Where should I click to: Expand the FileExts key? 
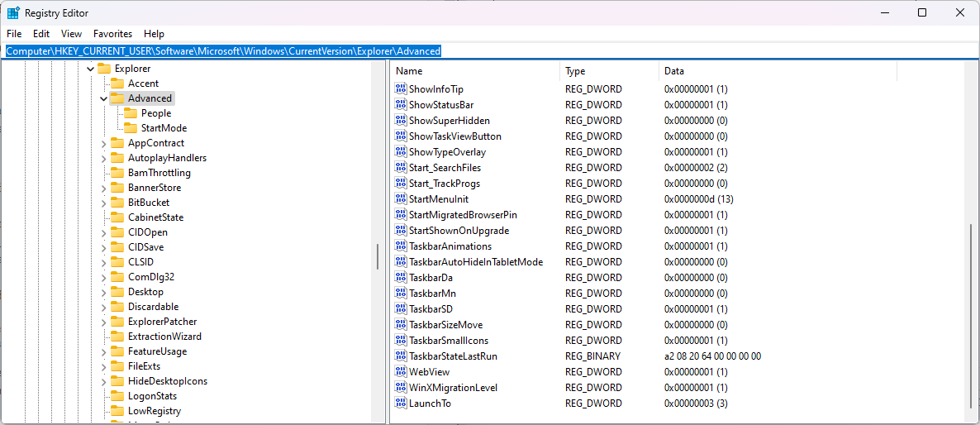coord(104,366)
